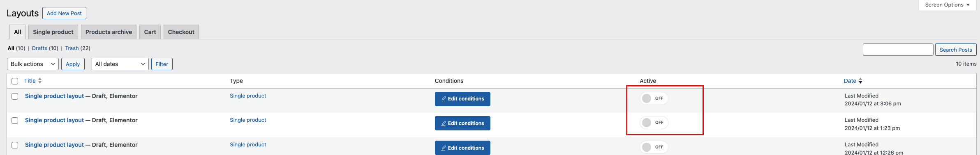Select the second layout row checkbox
This screenshot has height=155, width=980.
[15, 121]
